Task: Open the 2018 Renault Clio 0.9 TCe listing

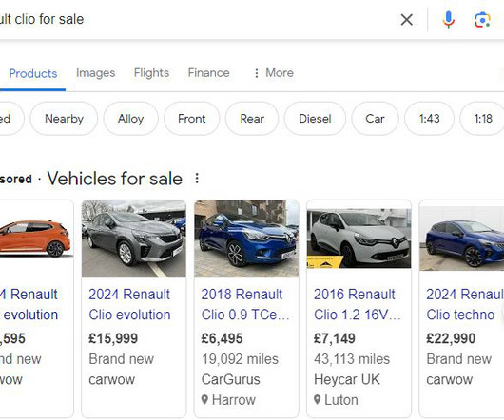Action: [245, 304]
